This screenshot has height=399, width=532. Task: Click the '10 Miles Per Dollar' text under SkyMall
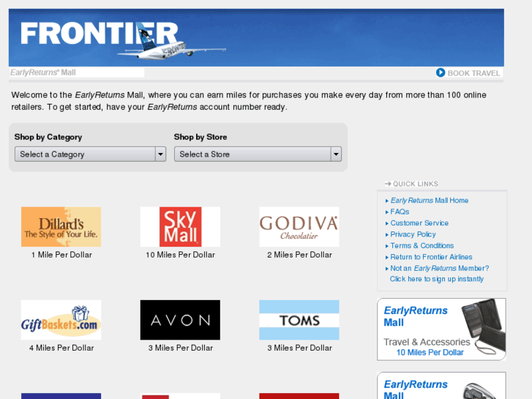tap(180, 255)
